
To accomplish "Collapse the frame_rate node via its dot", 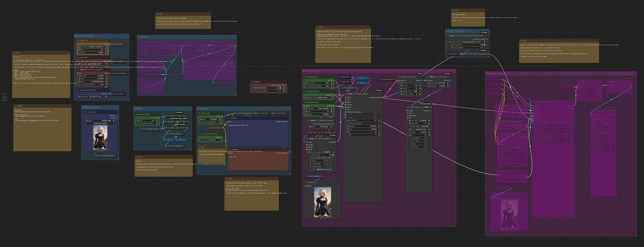I will tap(200, 113).
